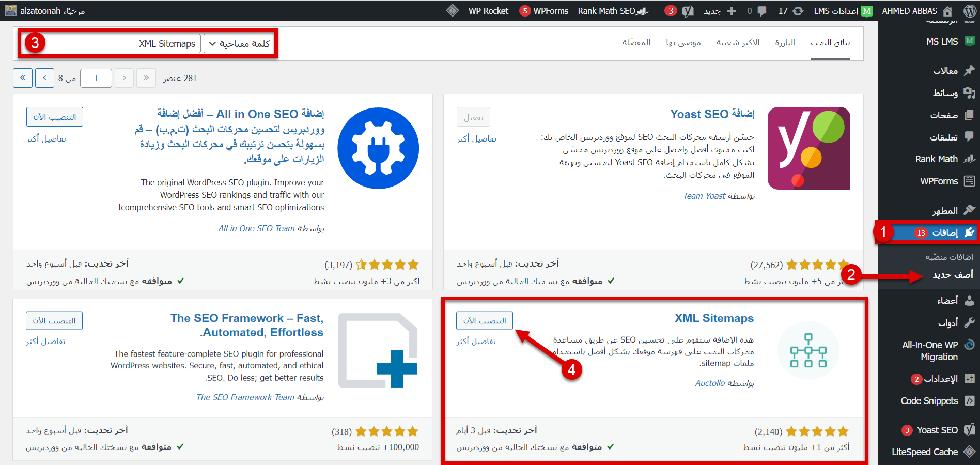Click the updates refresh icon showing 17
Viewport: 980px width, 465px height.
click(798, 11)
